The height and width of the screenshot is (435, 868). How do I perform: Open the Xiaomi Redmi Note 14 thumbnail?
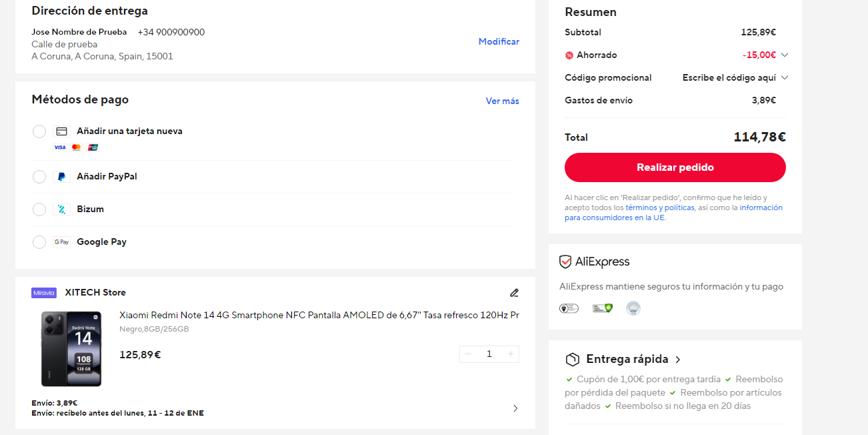coord(71,348)
